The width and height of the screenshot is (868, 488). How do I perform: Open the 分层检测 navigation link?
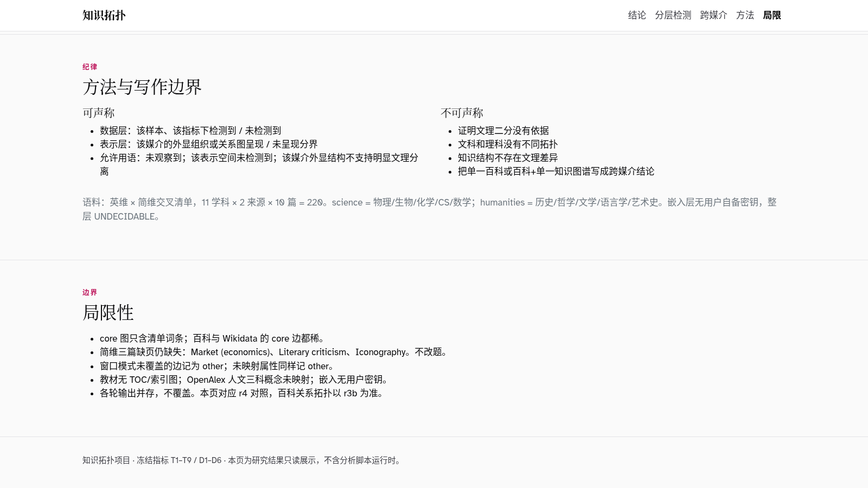[673, 15]
